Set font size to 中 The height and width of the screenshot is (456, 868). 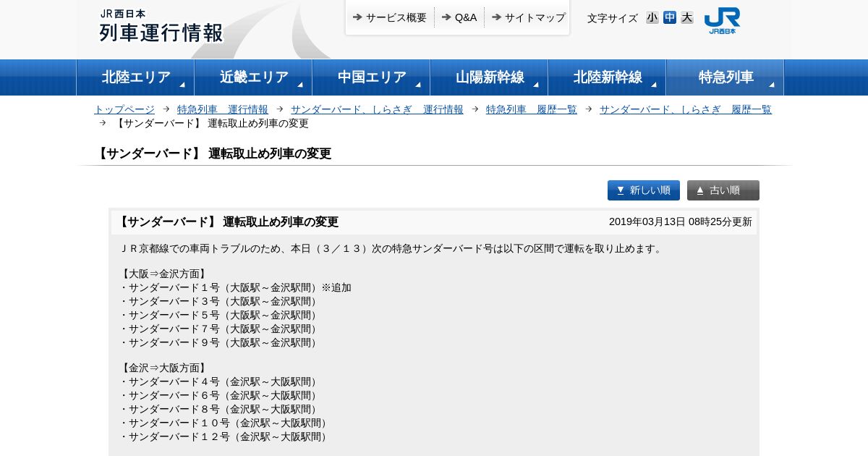pyautogui.click(x=670, y=17)
